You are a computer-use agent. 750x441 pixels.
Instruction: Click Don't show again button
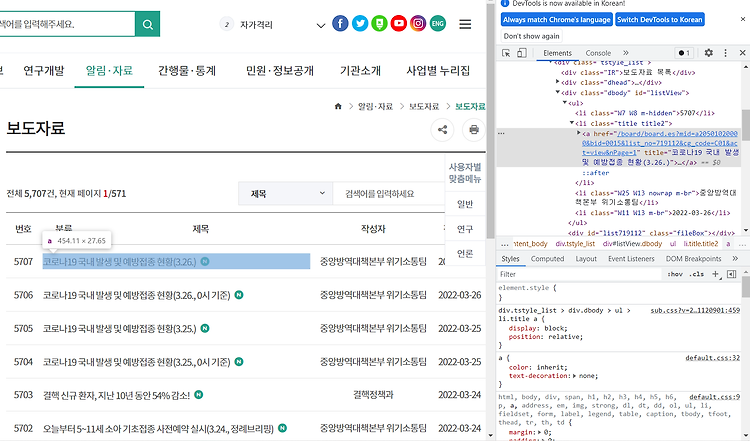click(531, 36)
